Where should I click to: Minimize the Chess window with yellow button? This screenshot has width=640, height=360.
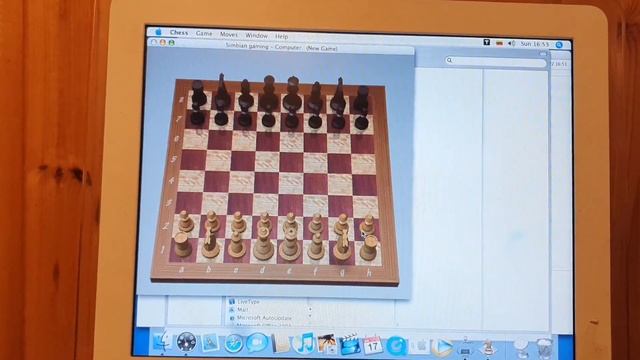pos(162,42)
